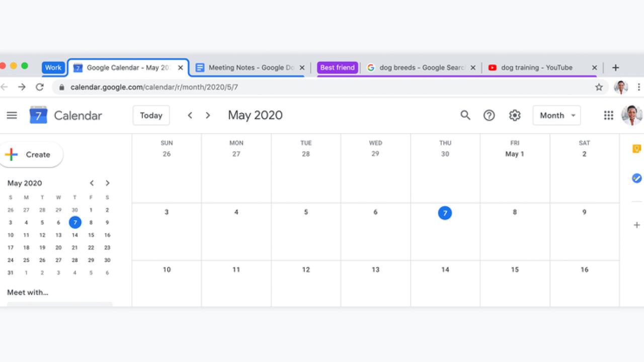Open the main menu hamburger icon
This screenshot has width=644, height=362.
[12, 115]
